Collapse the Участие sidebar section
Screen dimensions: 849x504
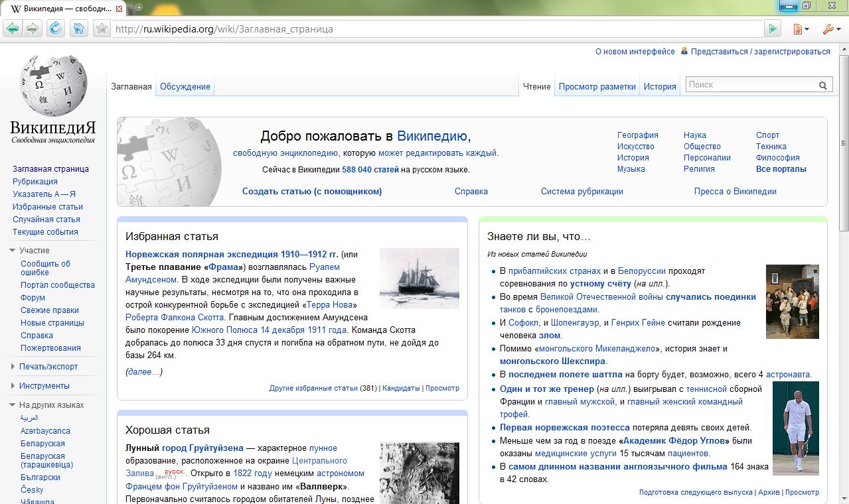(x=13, y=250)
